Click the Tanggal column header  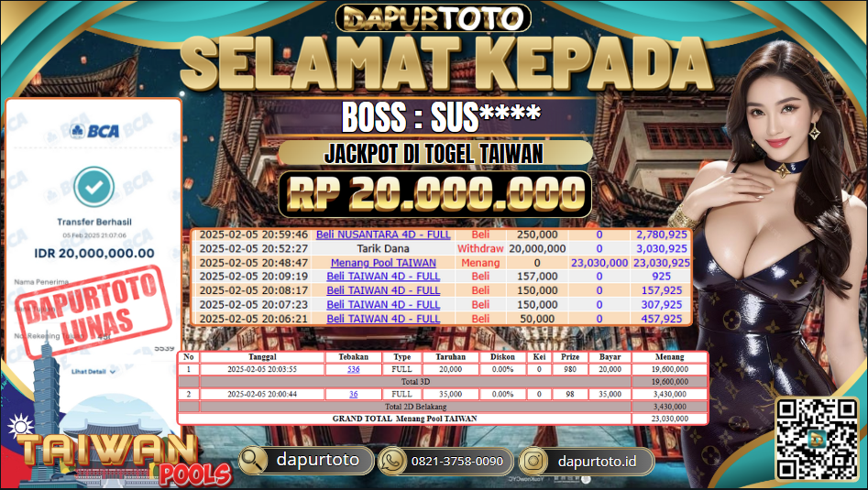click(262, 356)
